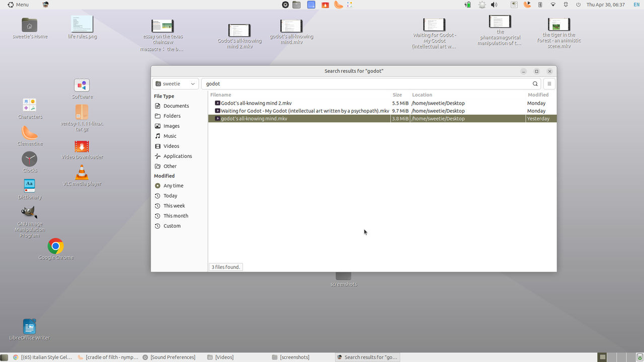Viewport: 644px width, 362px height.
Task: Open the Clementine desktop icon
Action: point(30,136)
